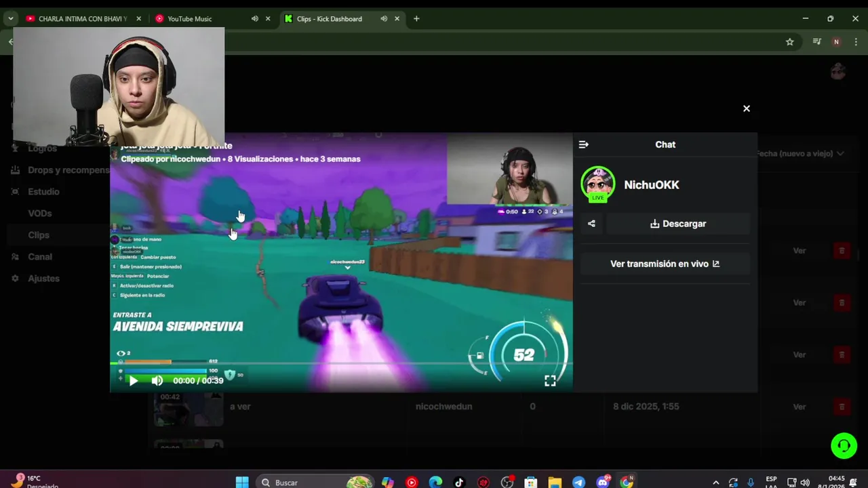Click nicochwedun in the 'a ver' row
Image resolution: width=868 pixels, height=488 pixels.
click(x=443, y=407)
